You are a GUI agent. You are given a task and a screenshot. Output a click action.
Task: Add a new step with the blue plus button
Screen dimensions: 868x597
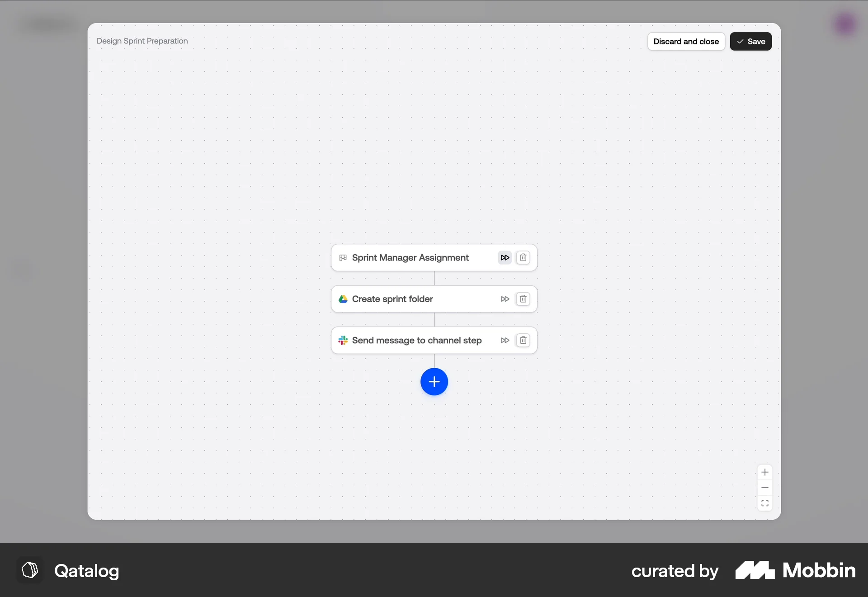[434, 382]
